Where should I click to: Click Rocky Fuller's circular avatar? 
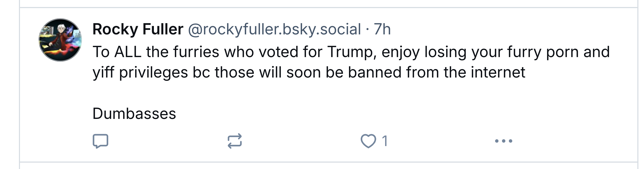pos(60,40)
